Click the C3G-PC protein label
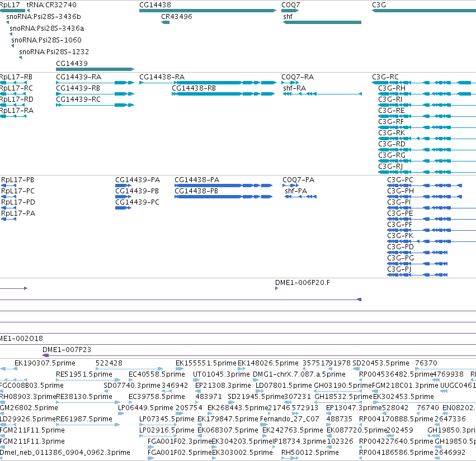 [x=400, y=180]
